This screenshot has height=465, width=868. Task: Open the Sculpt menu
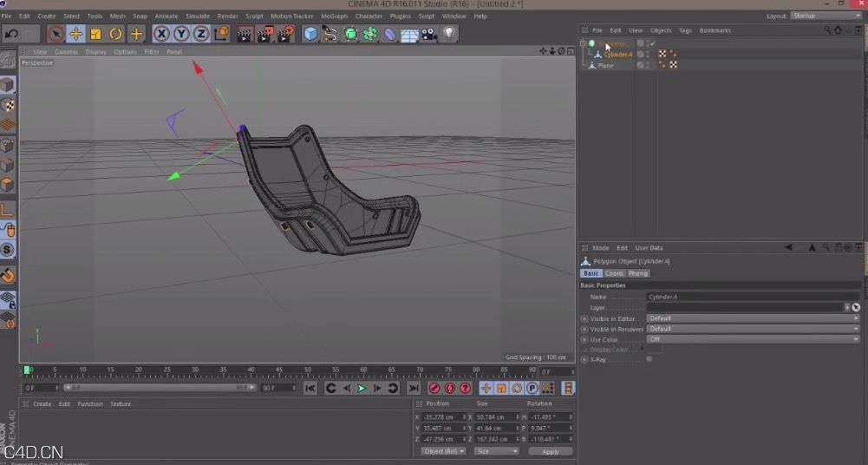(x=254, y=16)
